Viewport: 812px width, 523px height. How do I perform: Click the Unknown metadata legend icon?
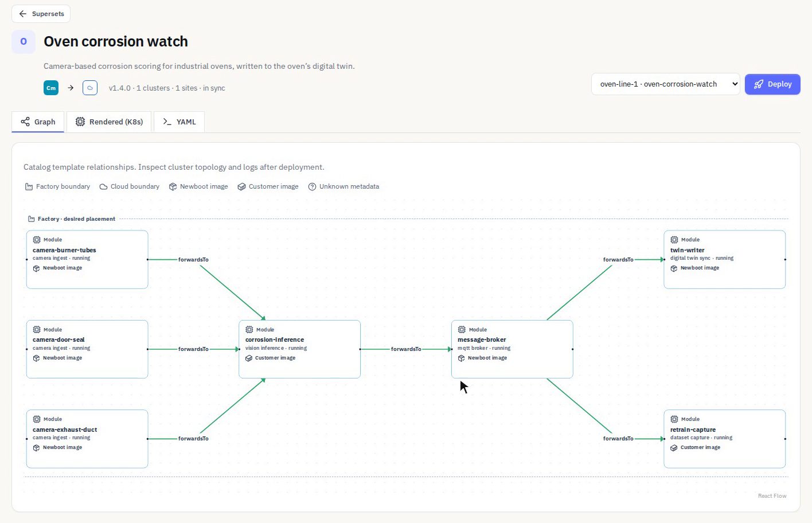click(312, 187)
